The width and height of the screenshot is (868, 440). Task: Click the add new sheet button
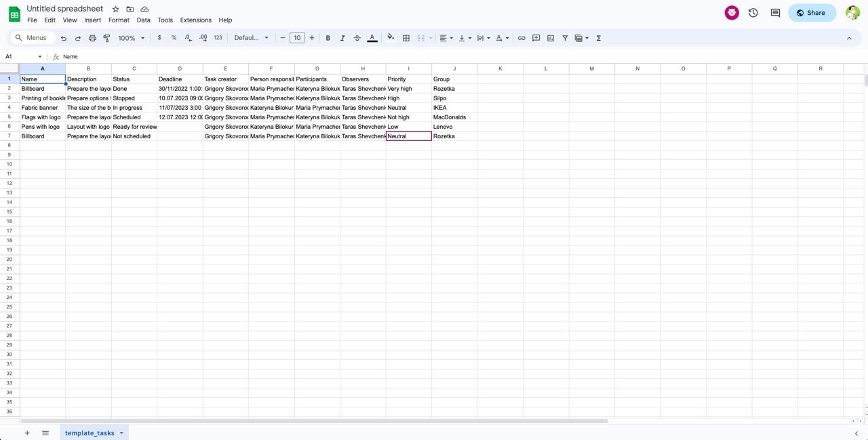point(27,433)
